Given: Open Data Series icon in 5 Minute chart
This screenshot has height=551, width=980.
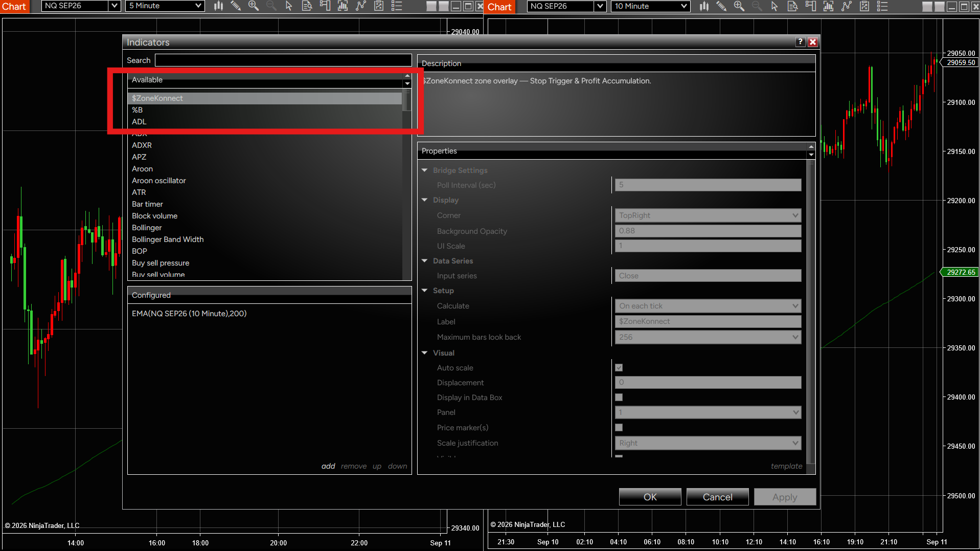Looking at the screenshot, I should coord(343,6).
